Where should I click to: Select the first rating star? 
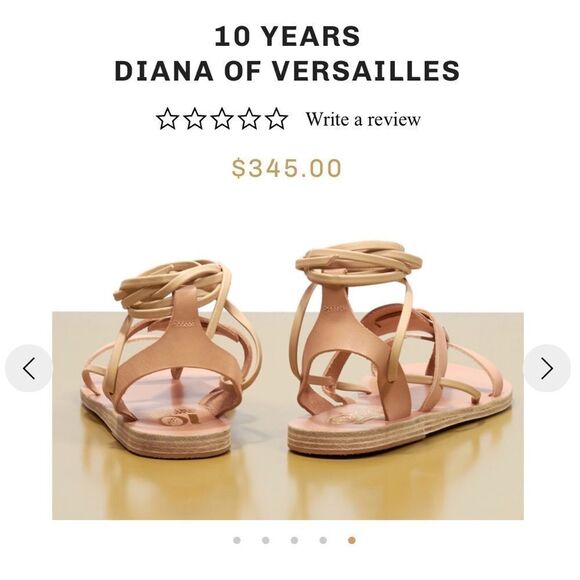167,119
